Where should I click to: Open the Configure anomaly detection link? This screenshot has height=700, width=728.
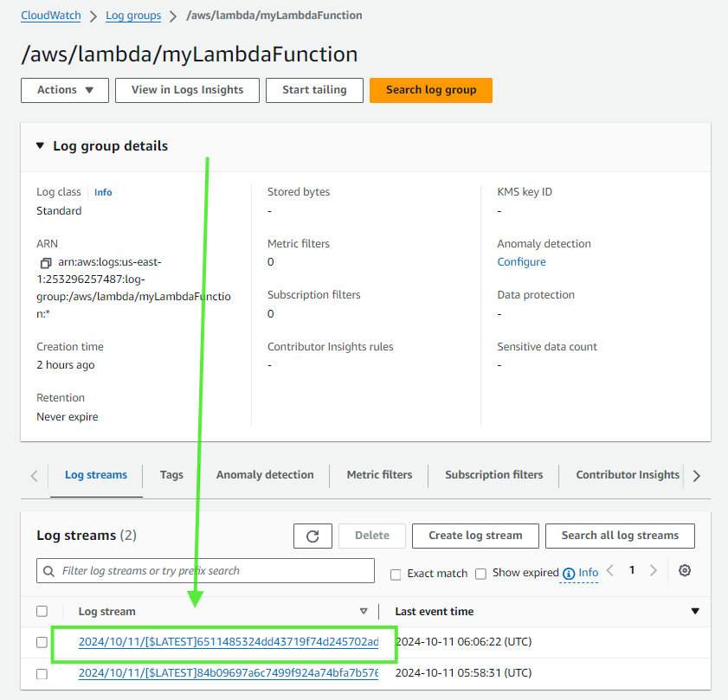[x=521, y=262]
